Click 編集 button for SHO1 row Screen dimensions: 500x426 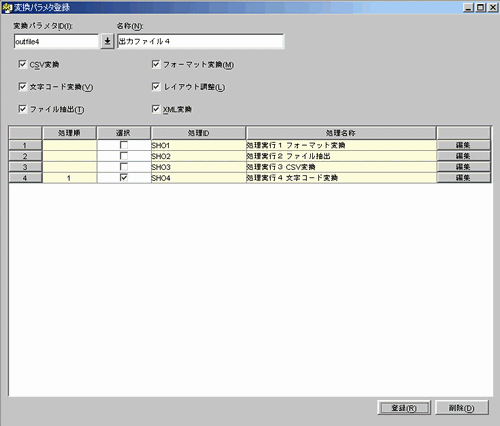463,145
